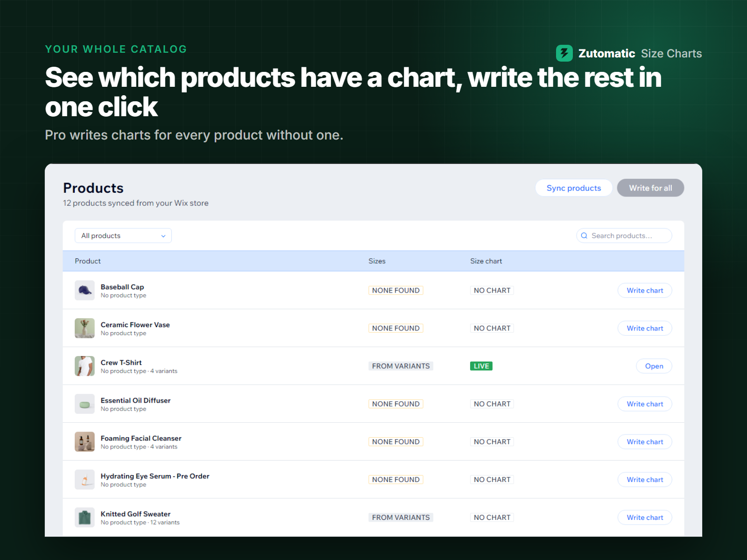Image resolution: width=747 pixels, height=560 pixels.
Task: Click the Size chart column header
Action: [486, 261]
